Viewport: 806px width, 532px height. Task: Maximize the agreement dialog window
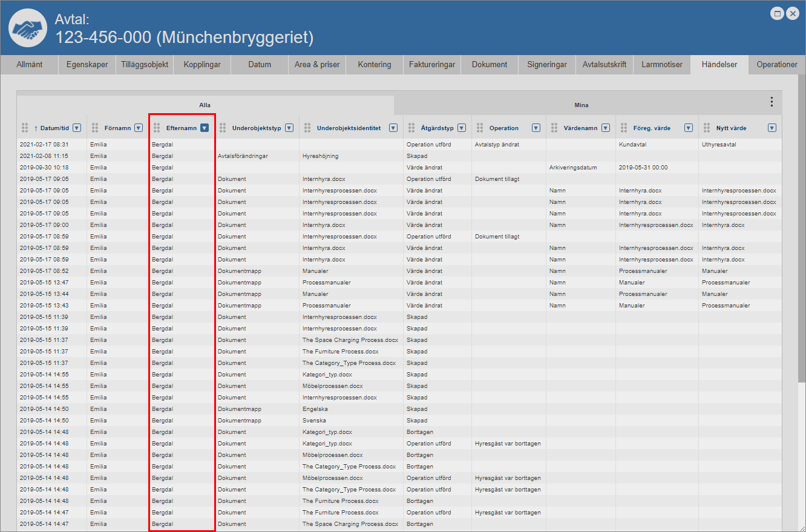point(778,13)
